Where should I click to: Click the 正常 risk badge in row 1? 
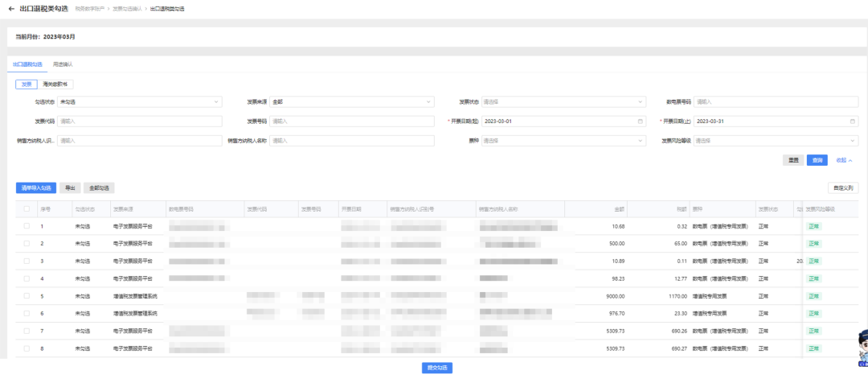[x=814, y=226]
